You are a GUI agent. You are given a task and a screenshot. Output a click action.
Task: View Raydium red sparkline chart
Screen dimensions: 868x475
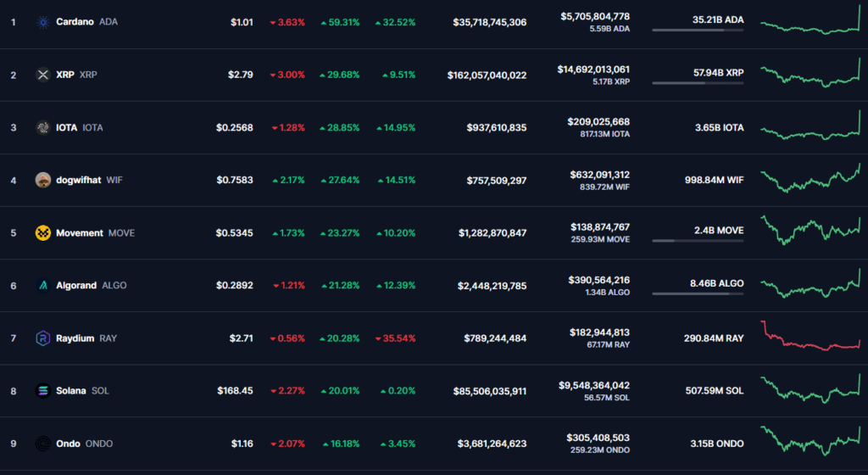click(x=810, y=336)
